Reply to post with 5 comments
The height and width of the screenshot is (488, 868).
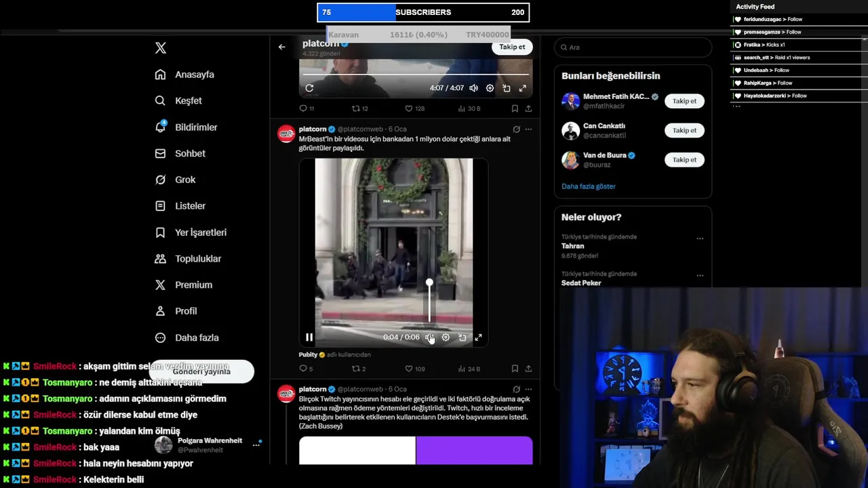(x=306, y=369)
